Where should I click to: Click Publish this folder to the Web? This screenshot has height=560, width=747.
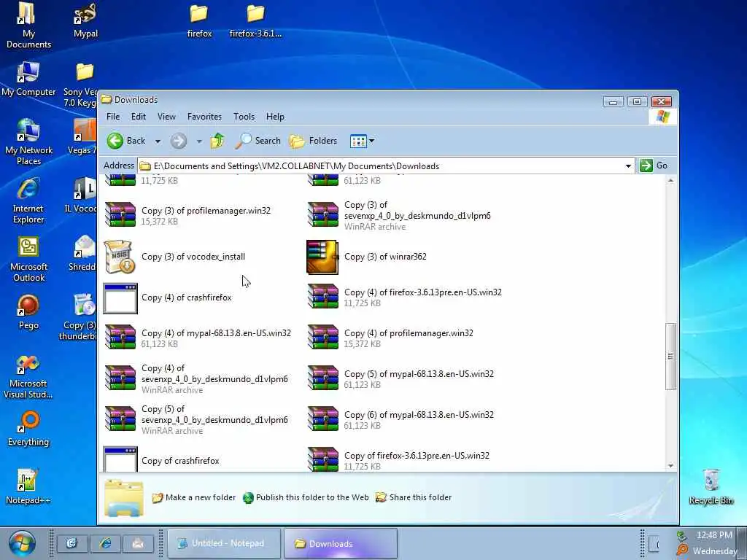pyautogui.click(x=306, y=497)
